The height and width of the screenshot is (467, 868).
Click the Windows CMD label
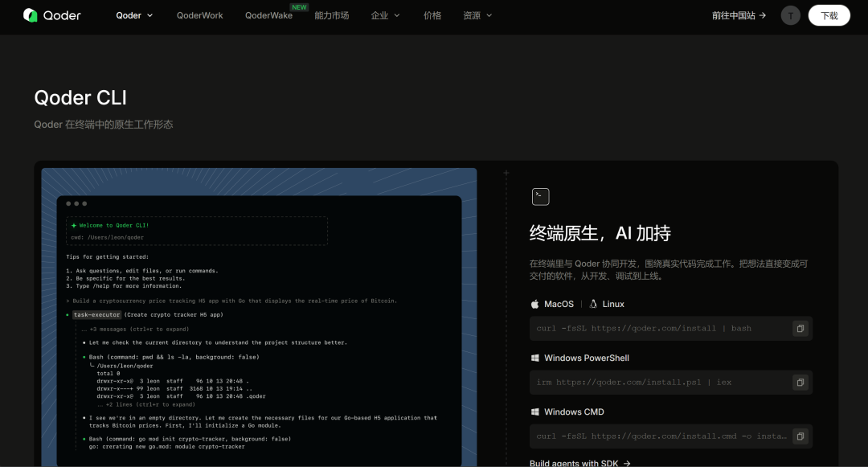pos(574,412)
